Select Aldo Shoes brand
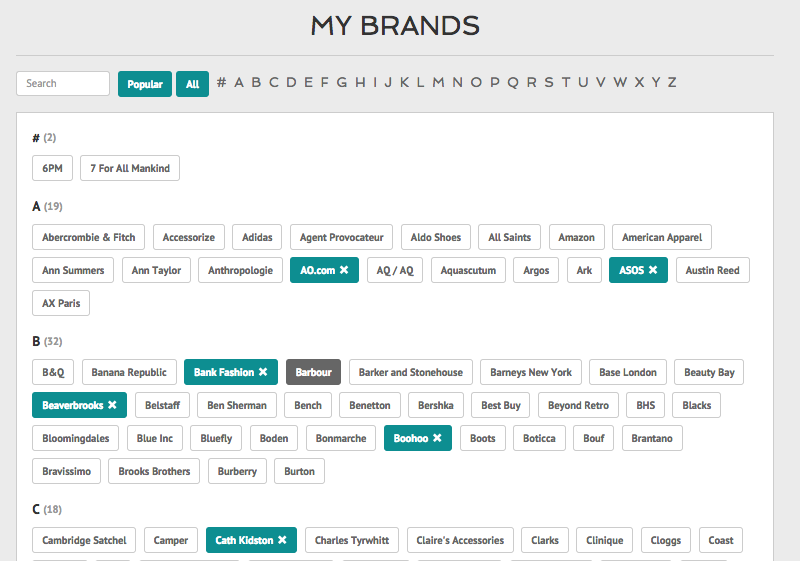This screenshot has height=561, width=800. 436,237
